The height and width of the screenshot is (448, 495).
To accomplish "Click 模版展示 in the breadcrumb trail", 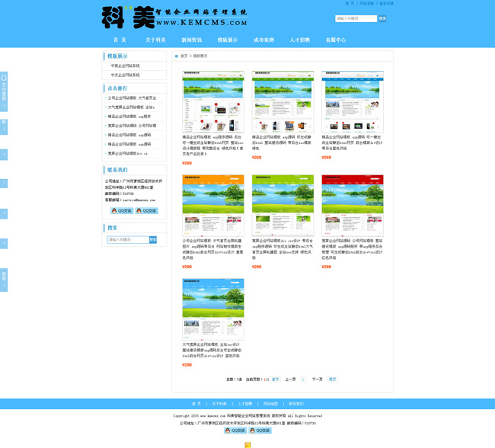I will (x=200, y=56).
